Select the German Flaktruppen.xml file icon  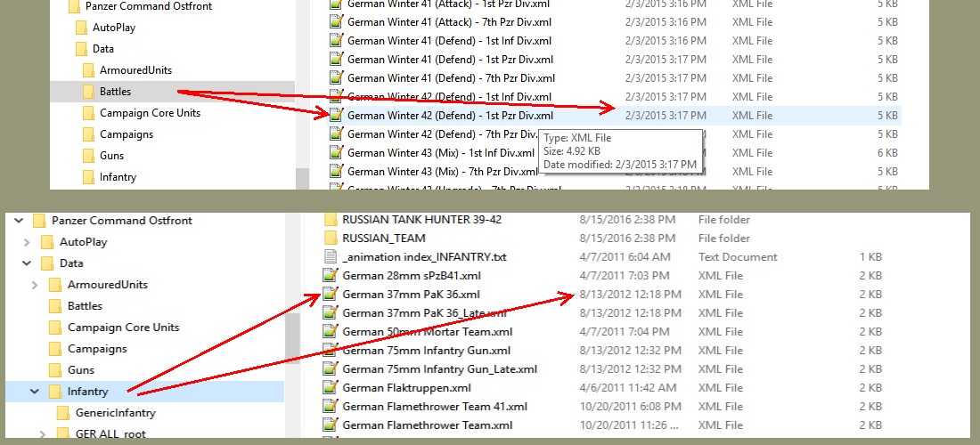(x=330, y=387)
